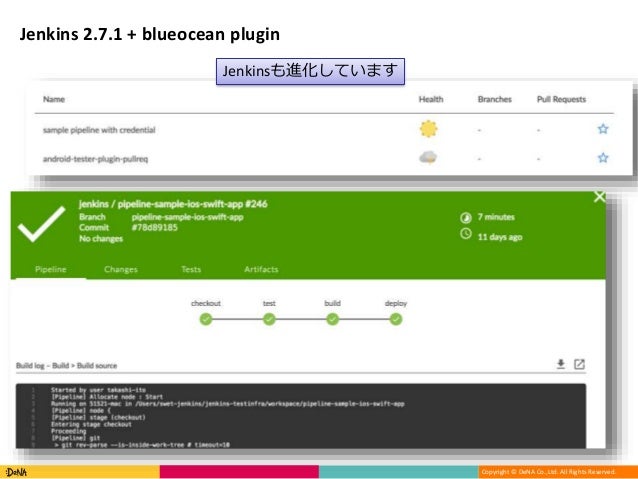Screen dimensions: 638x479
Task: Click log line git rev-parse --is-inside-work-tree
Action: point(142,445)
